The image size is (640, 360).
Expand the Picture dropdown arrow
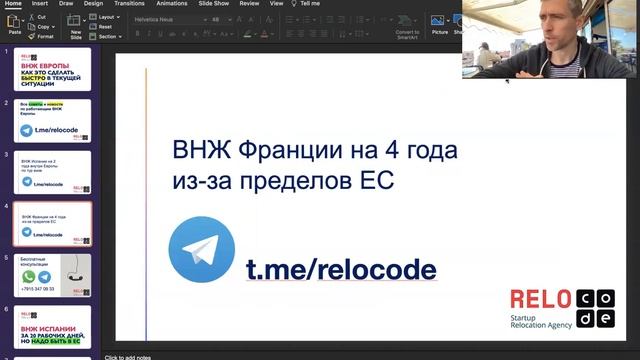tap(448, 20)
